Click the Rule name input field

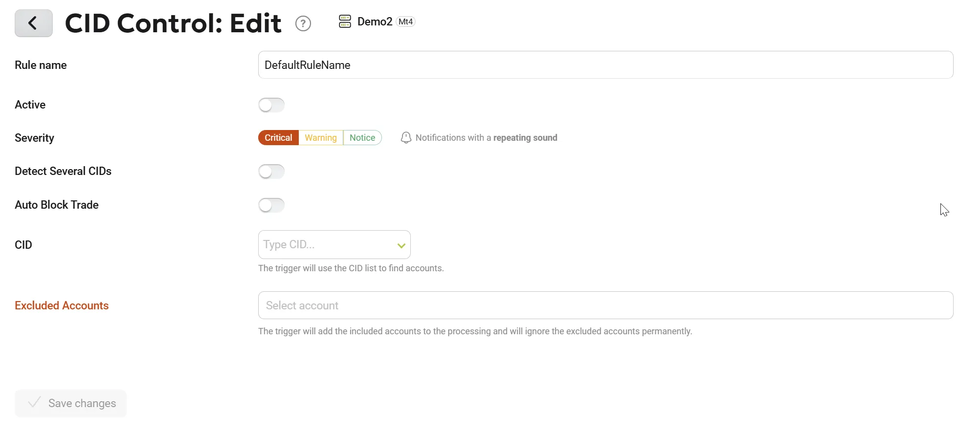point(605,65)
